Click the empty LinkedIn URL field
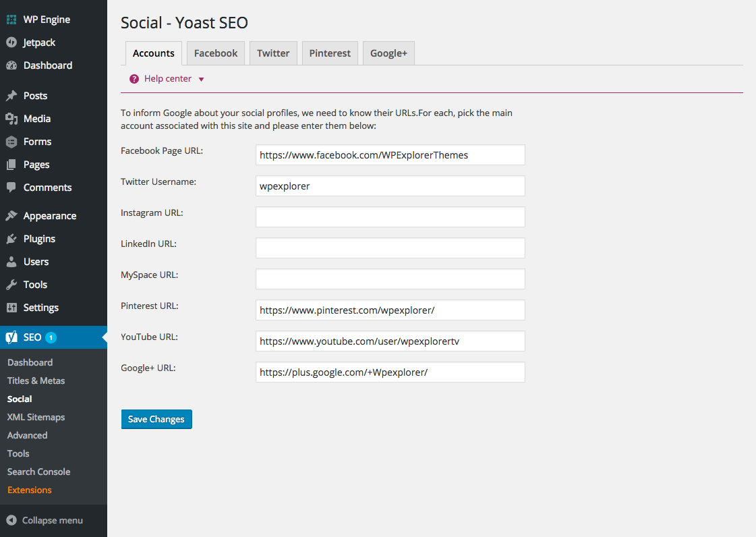The width and height of the screenshot is (756, 537). 390,248
